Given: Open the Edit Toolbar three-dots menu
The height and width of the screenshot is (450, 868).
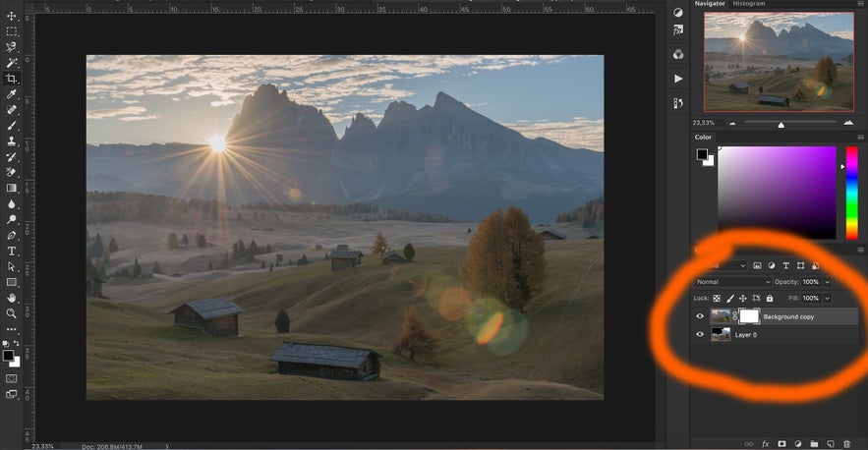Looking at the screenshot, I should click(x=11, y=329).
